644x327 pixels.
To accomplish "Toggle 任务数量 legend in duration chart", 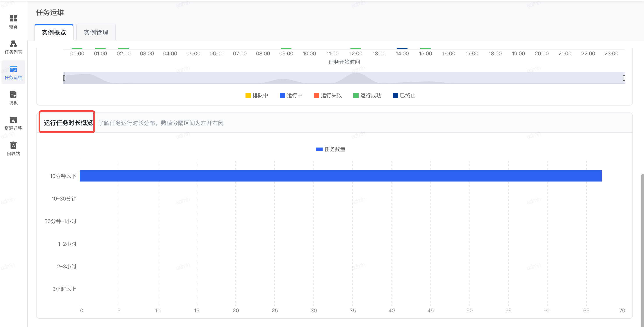I will coord(330,149).
